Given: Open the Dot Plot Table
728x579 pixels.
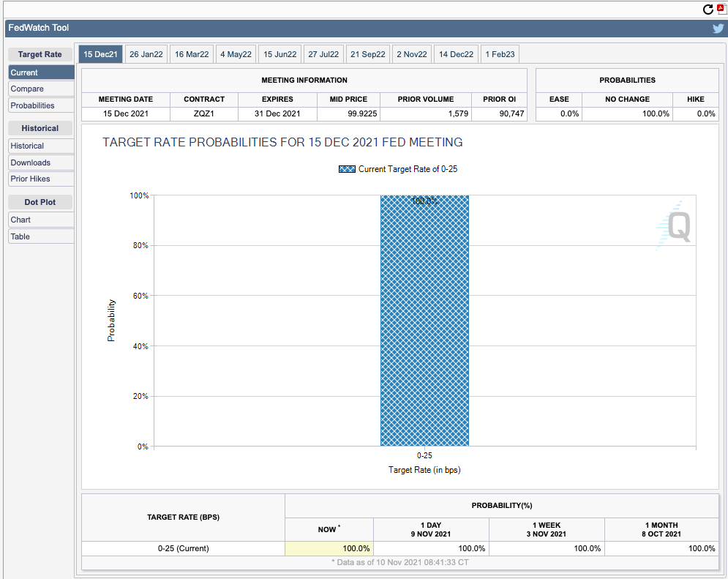Looking at the screenshot, I should tap(41, 236).
